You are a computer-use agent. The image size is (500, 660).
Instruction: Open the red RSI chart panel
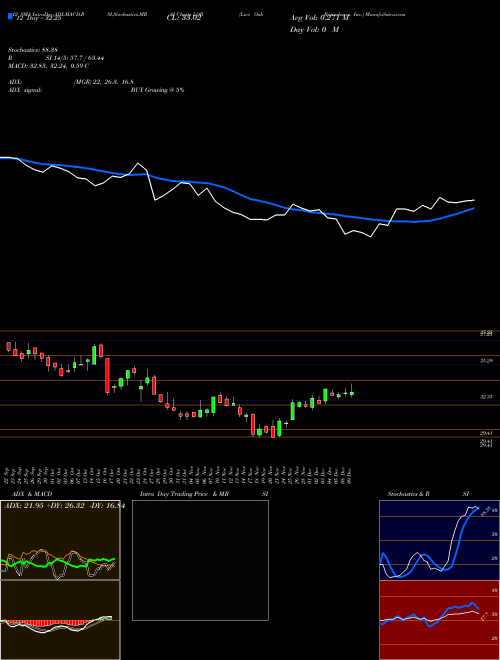pos(439,620)
